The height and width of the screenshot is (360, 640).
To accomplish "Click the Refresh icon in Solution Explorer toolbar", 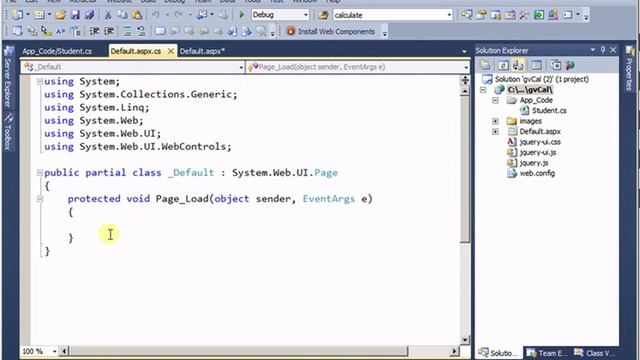I will coord(503,65).
